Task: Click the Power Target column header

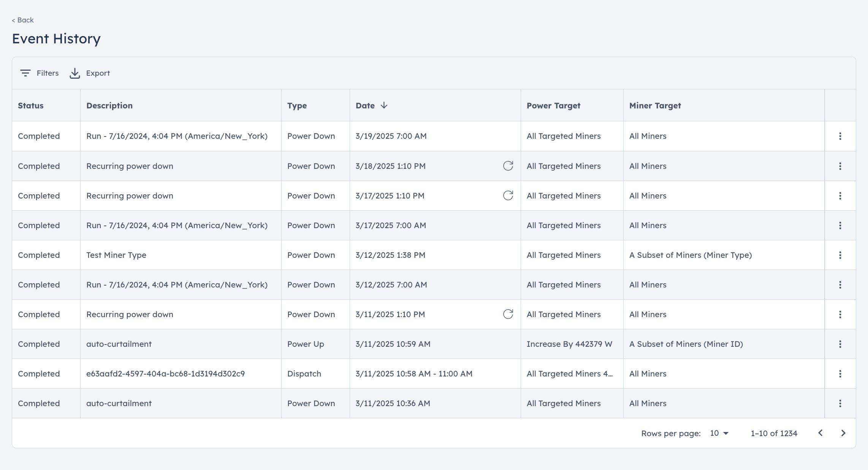Action: pos(553,106)
